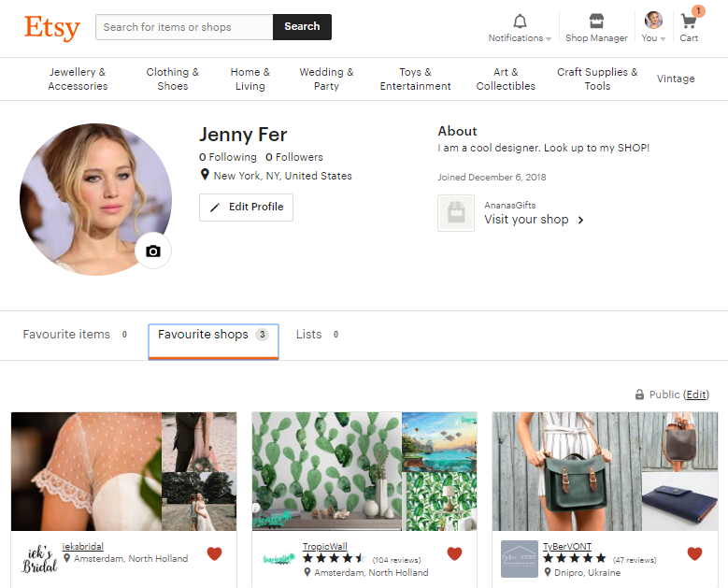This screenshot has height=588, width=728.
Task: Focus the Search for items or shops field
Action: pyautogui.click(x=184, y=27)
